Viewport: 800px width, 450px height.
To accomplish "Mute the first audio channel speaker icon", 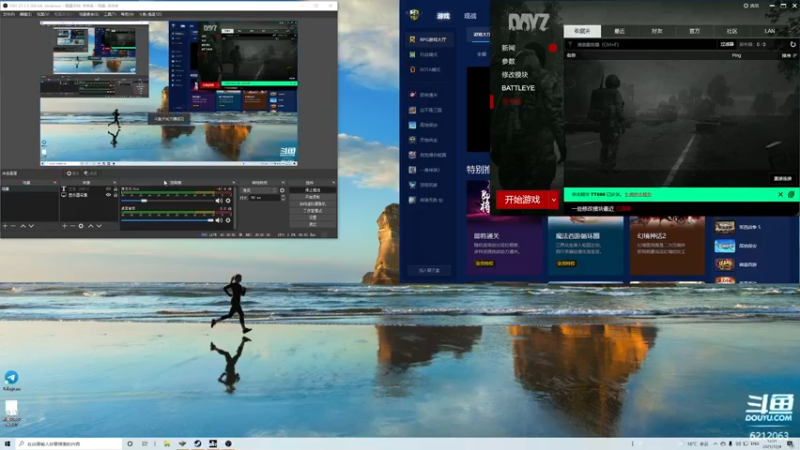I will click(219, 201).
